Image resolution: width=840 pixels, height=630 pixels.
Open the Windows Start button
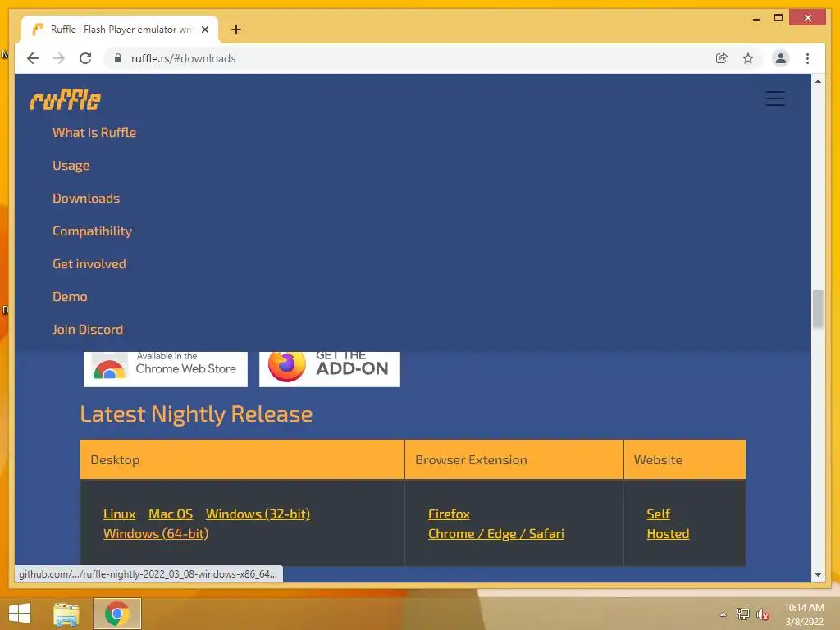pyautogui.click(x=20, y=614)
